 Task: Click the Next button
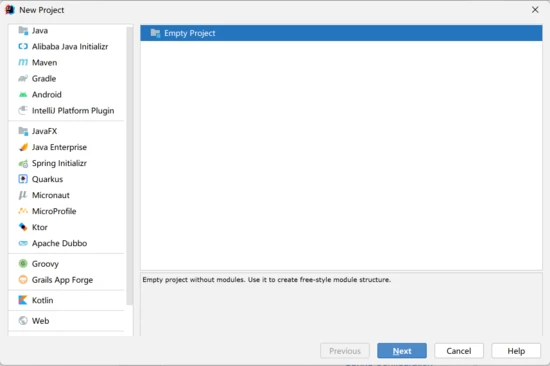click(402, 351)
